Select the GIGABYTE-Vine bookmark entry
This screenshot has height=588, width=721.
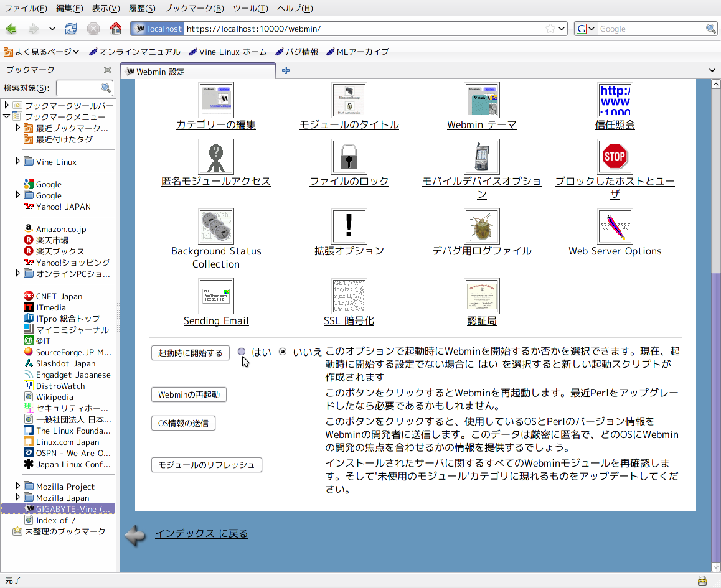58,508
